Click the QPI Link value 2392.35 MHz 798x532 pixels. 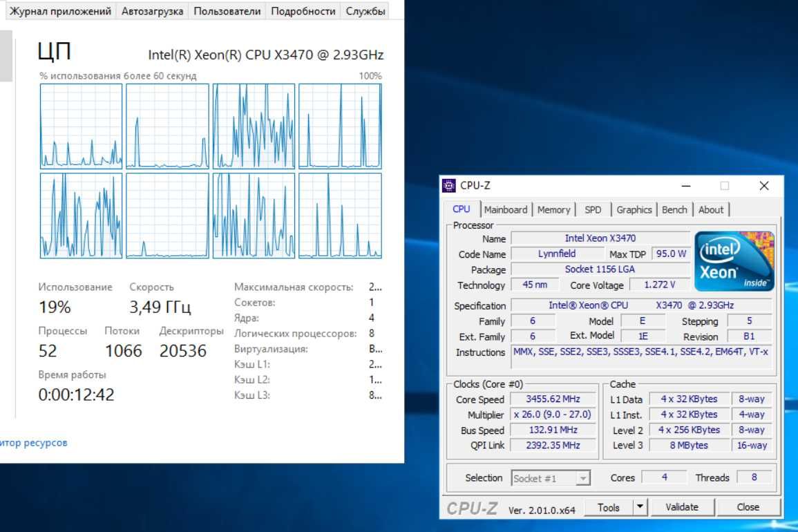[553, 445]
